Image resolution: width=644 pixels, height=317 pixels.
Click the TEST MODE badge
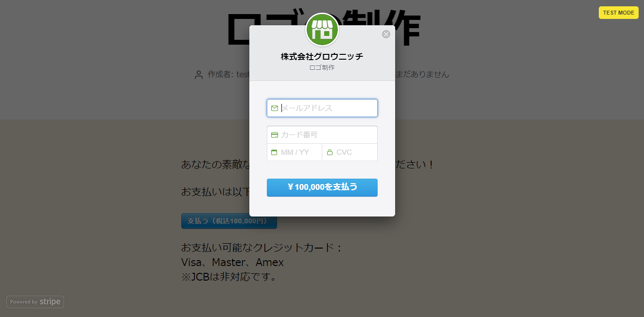(619, 13)
